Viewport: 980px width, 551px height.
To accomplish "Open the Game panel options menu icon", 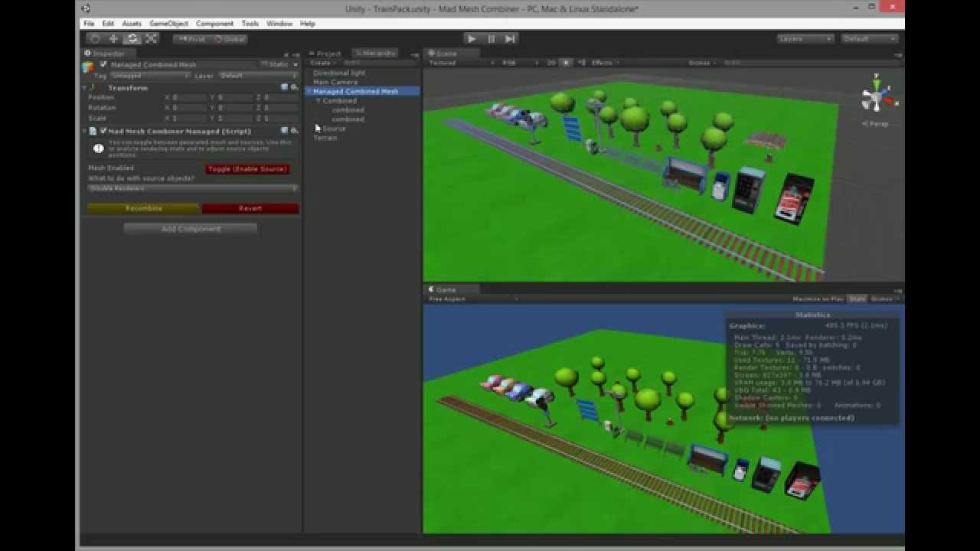I will [898, 290].
